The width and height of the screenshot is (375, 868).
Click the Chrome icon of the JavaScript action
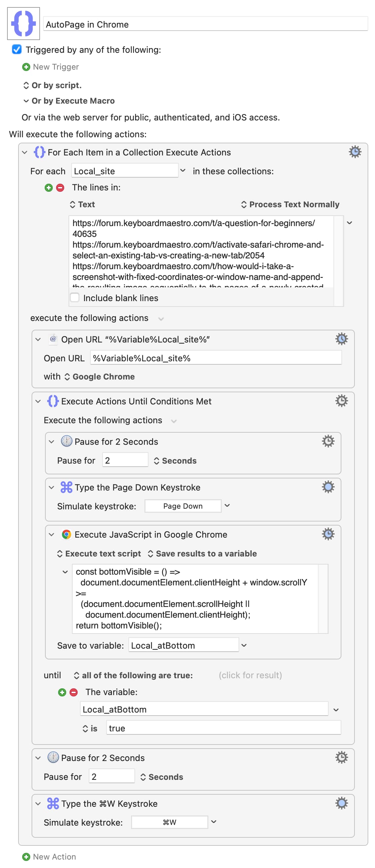tap(66, 534)
